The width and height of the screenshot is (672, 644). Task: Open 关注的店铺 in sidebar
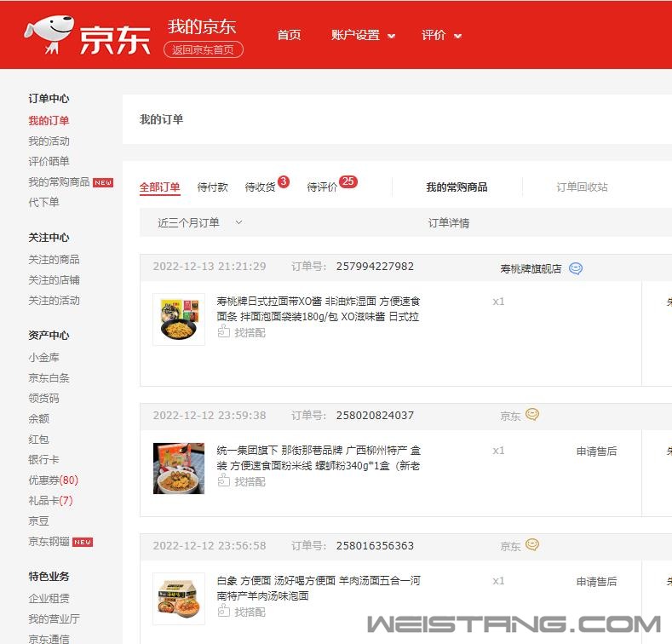point(54,280)
